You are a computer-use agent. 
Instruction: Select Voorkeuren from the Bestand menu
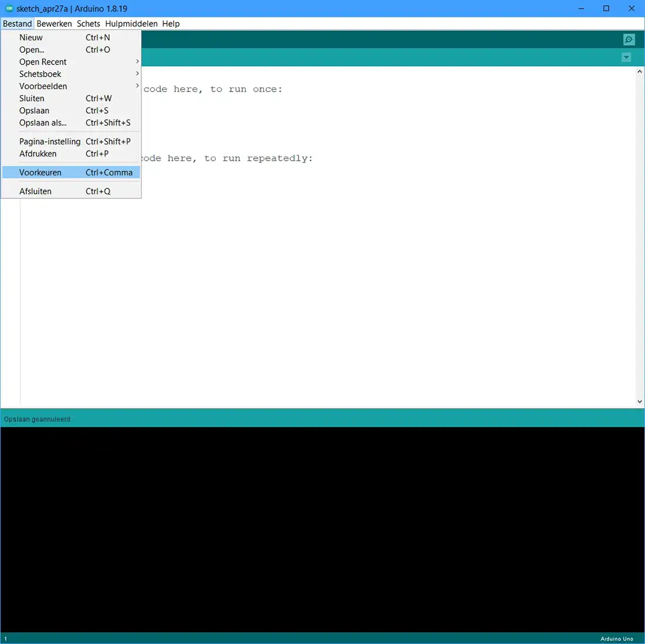coord(70,172)
